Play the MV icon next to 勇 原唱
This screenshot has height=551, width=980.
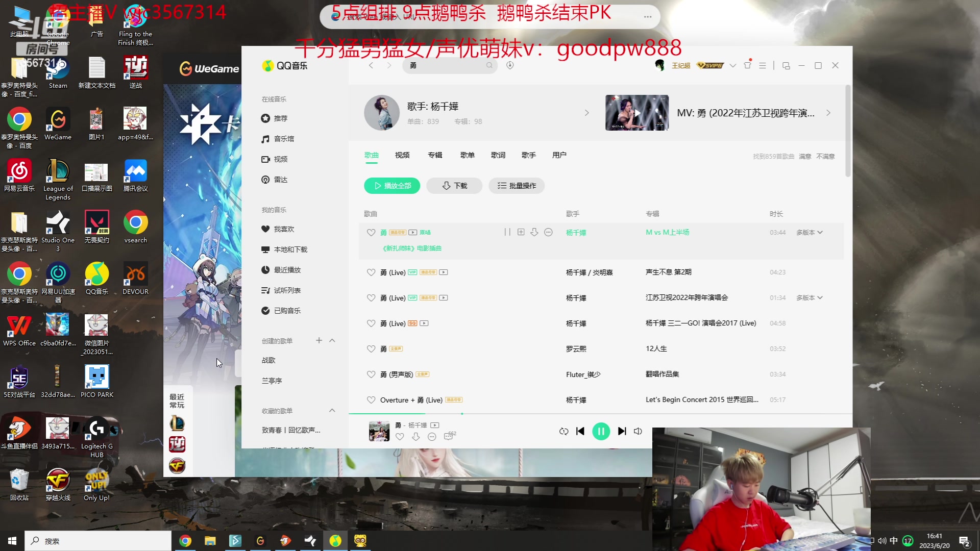pyautogui.click(x=413, y=232)
